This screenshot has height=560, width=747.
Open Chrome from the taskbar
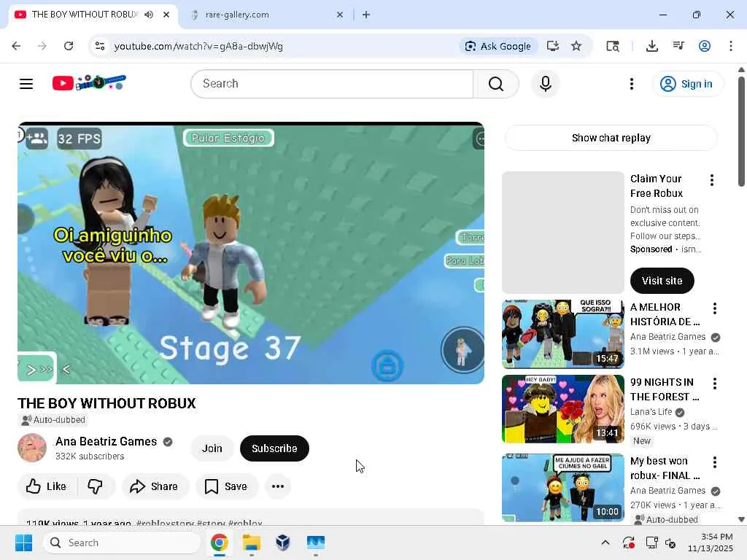pos(219,542)
